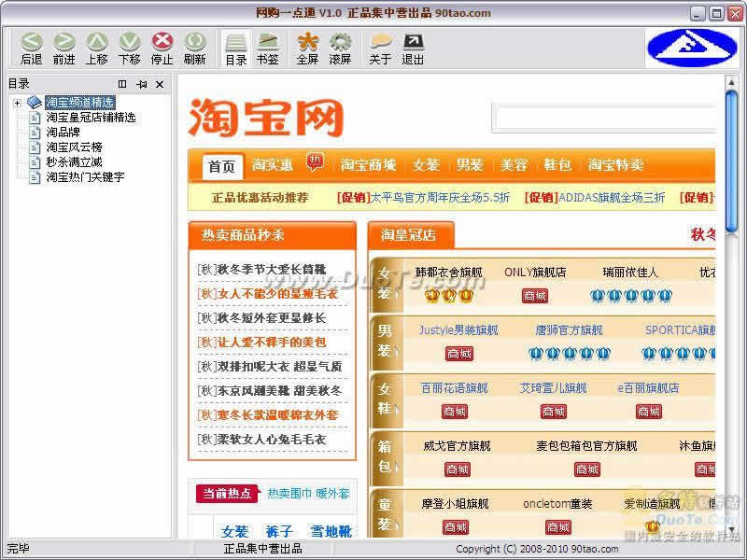Open 麦包包箱包官方旗舰 store link
The width and height of the screenshot is (747, 560).
click(x=586, y=446)
